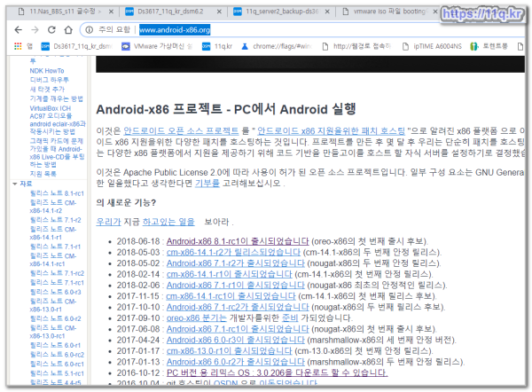The width and height of the screenshot is (532, 392).
Task: Open cm-x86-14.1-r2 release announcement
Action: 233,252
